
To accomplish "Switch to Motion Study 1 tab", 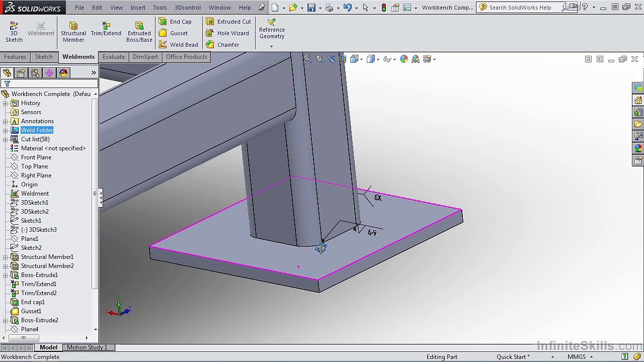I will tap(87, 347).
